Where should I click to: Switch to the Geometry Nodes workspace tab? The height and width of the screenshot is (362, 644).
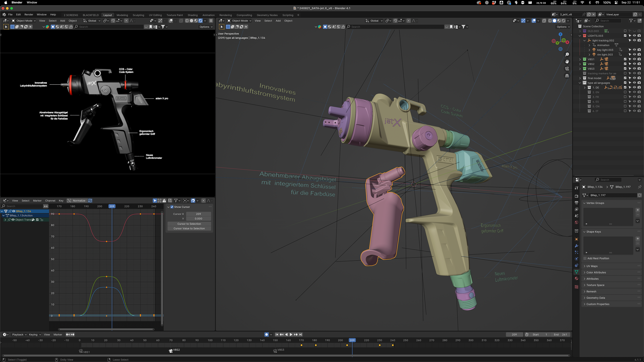pyautogui.click(x=267, y=15)
